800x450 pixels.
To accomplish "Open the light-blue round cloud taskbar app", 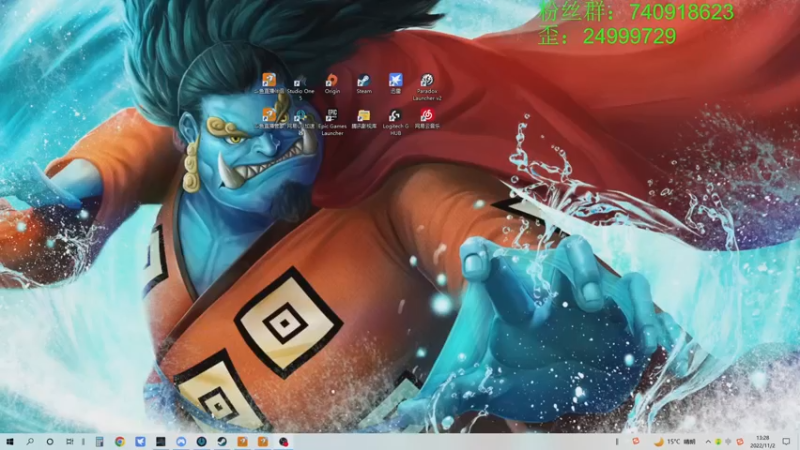I will pos(181,441).
